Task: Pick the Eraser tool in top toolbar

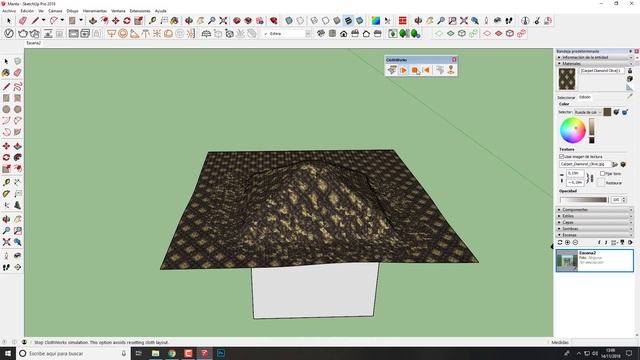Action: [x=23, y=20]
